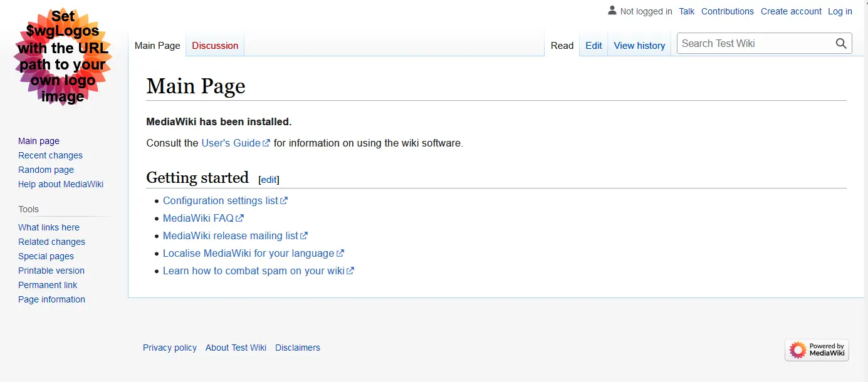Open Learn how to combat spam link
868x382 pixels.
point(258,271)
